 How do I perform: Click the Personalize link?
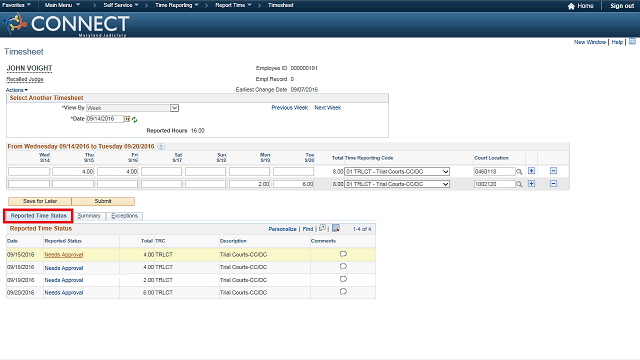[x=282, y=229]
